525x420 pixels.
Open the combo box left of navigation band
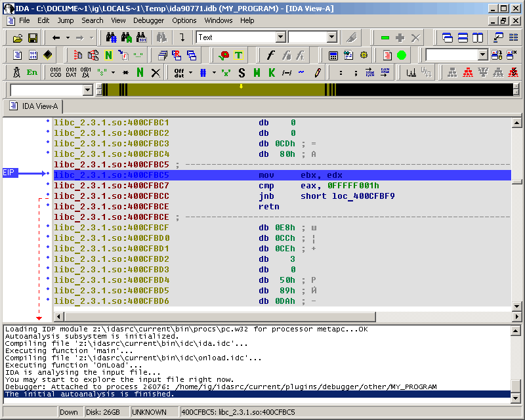[87, 90]
